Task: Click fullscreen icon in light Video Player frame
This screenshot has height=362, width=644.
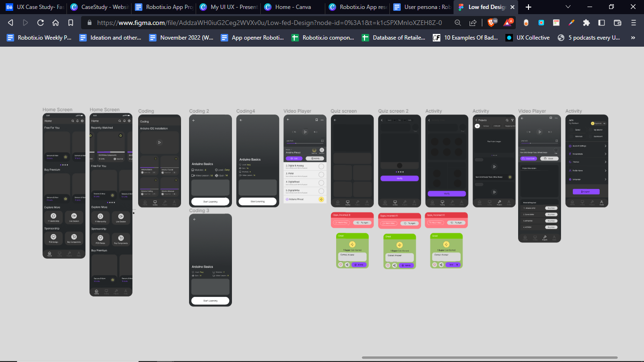Action: [x=322, y=141]
